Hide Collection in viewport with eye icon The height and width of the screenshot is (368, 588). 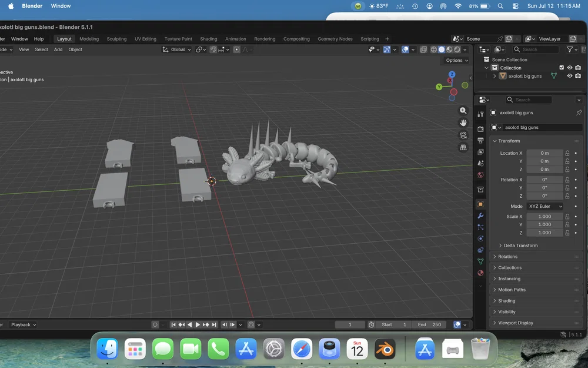point(570,68)
